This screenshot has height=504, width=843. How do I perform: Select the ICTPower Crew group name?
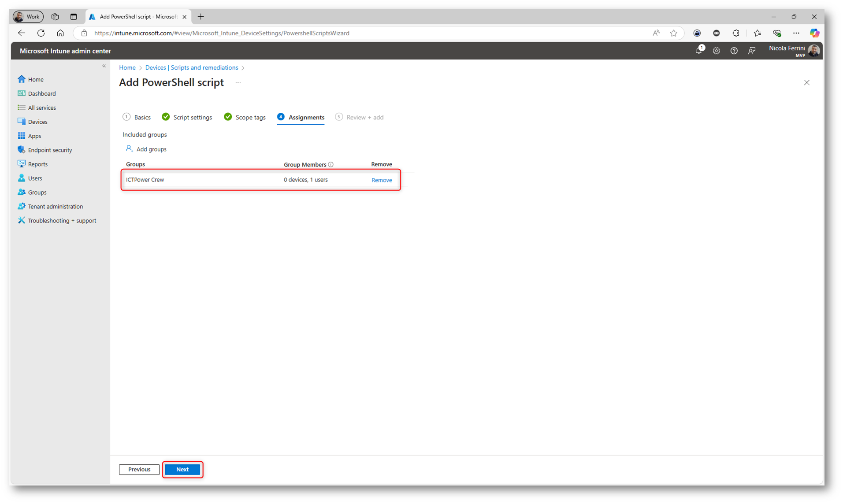coord(145,180)
